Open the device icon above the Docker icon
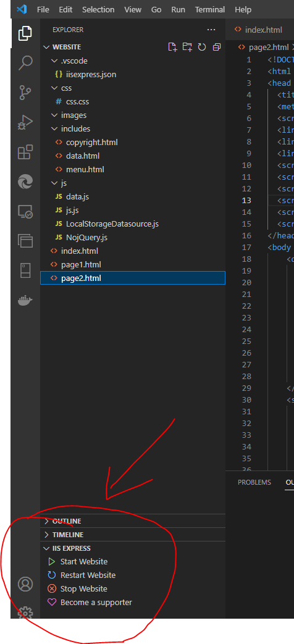This screenshot has width=294, height=644. [x=25, y=271]
